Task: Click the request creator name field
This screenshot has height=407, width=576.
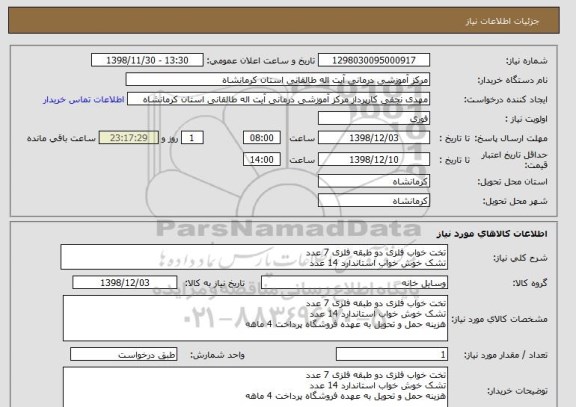Action: 278,99
